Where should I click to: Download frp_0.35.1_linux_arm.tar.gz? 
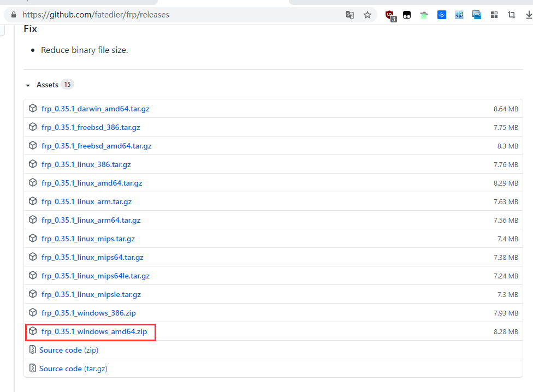[86, 202]
